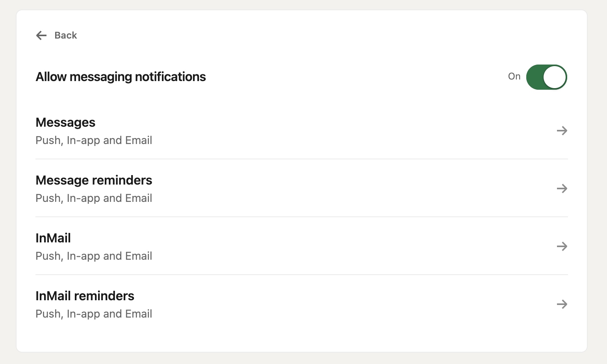Open Messages settings via its arrow icon

[x=562, y=131]
